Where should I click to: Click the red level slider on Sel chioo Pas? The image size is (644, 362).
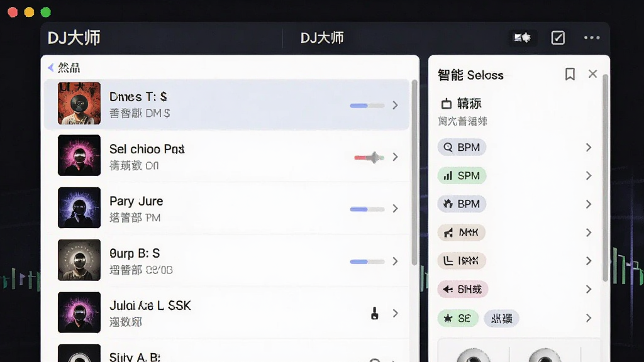[369, 157]
